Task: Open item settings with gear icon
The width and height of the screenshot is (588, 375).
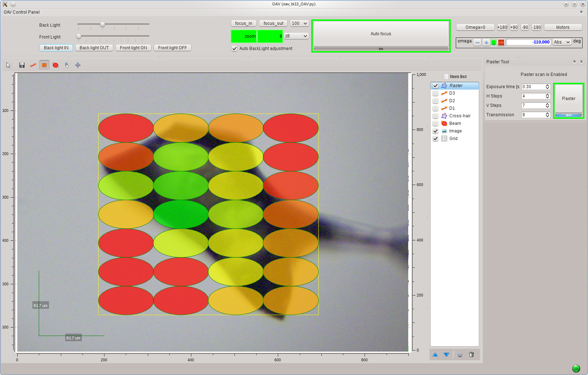Action: tap(460, 354)
